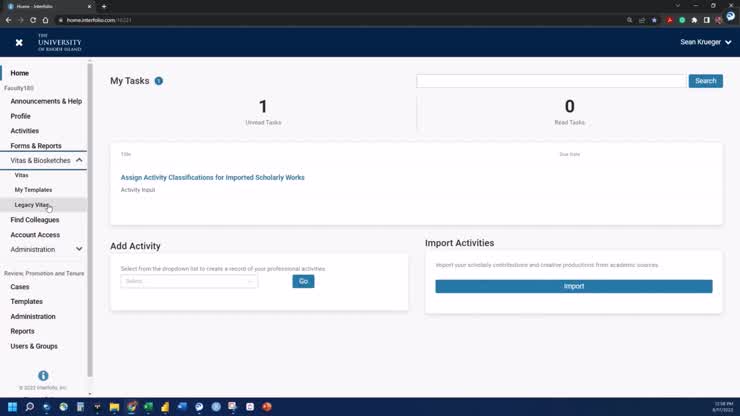Select the 1 Unread Tasks counter
The image size is (740, 416).
point(263,112)
